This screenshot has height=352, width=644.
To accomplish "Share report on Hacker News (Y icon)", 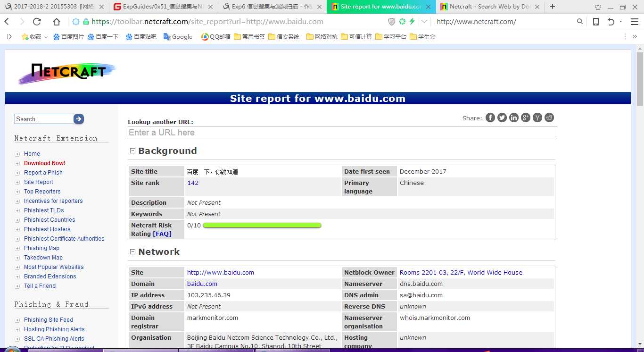I will (x=537, y=117).
